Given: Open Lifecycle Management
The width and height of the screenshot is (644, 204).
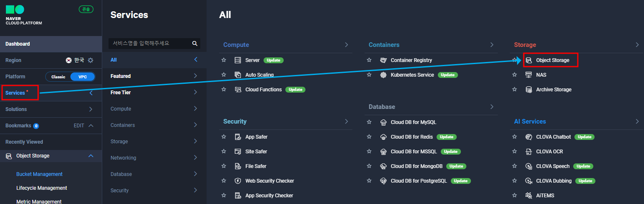Looking at the screenshot, I should click(41, 188).
